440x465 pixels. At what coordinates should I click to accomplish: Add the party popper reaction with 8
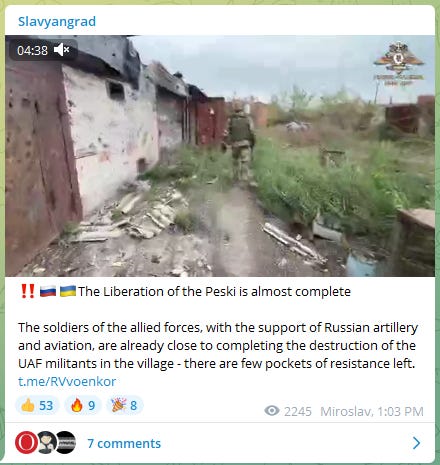(x=125, y=405)
